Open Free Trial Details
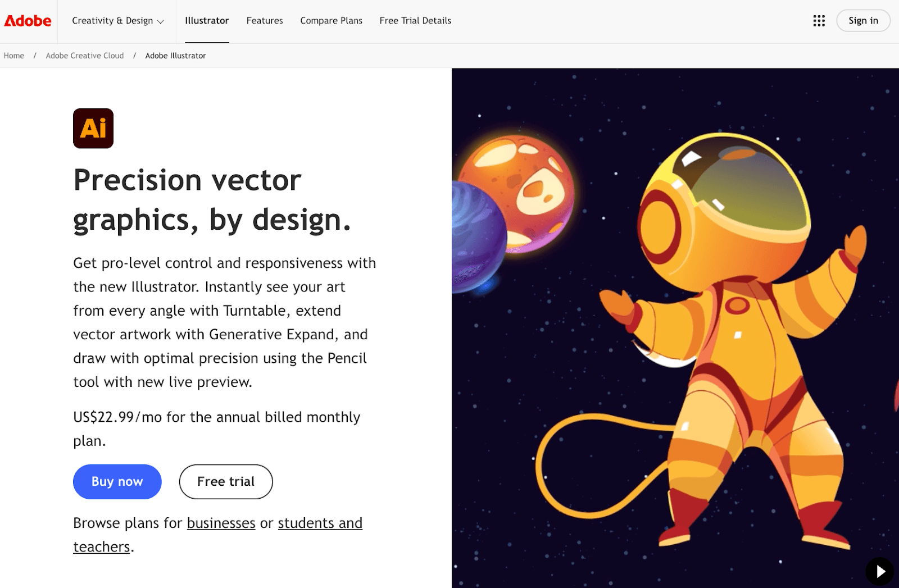 [x=415, y=21]
